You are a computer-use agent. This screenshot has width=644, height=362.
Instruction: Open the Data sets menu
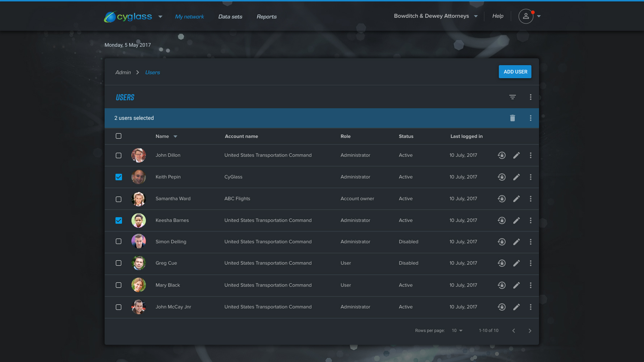click(x=230, y=17)
